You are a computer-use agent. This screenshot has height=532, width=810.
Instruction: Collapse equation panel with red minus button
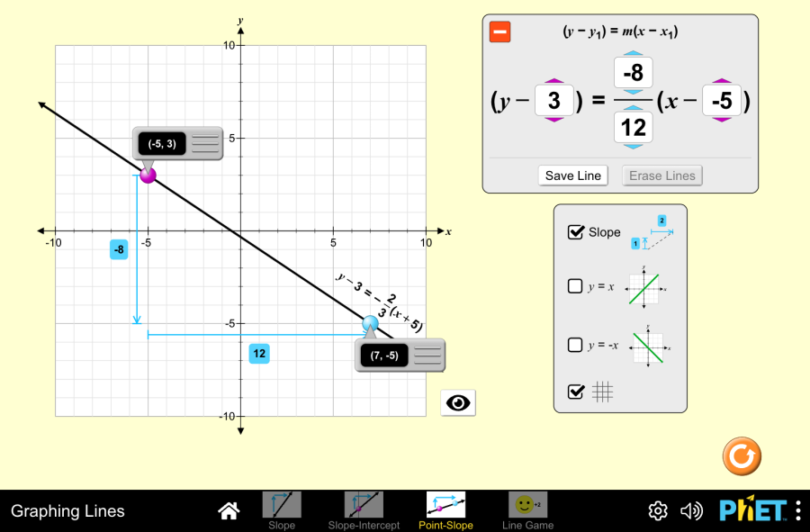pyautogui.click(x=500, y=32)
